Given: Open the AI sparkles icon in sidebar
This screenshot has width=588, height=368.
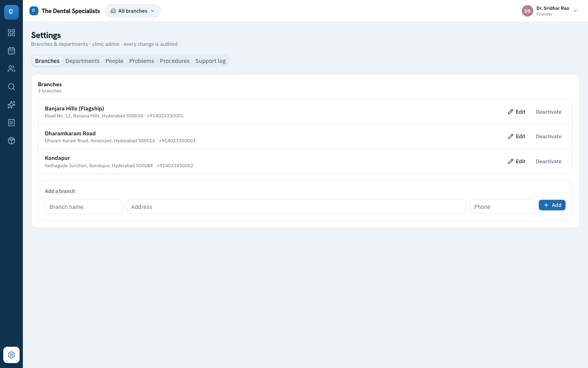Looking at the screenshot, I should click(x=11, y=105).
